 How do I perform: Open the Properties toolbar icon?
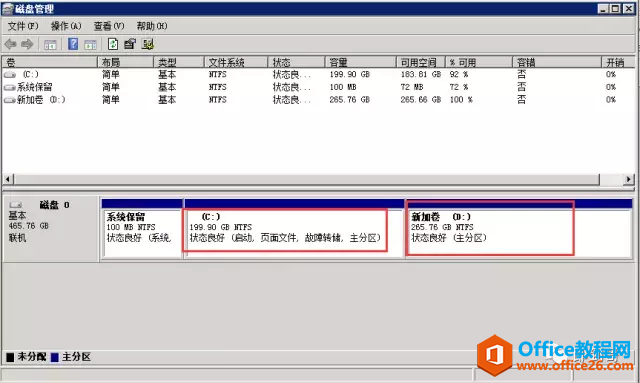pos(130,44)
